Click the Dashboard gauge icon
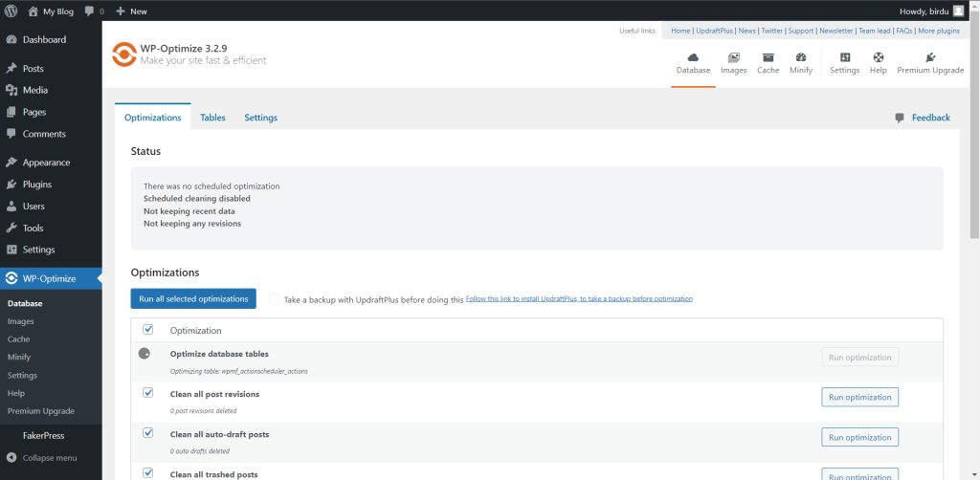The image size is (980, 480). [11, 40]
